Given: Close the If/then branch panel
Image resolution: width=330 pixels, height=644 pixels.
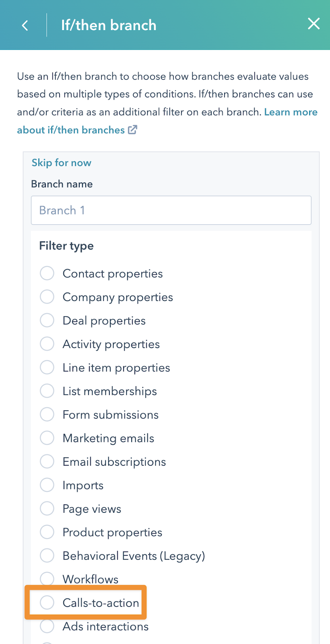Looking at the screenshot, I should (313, 24).
